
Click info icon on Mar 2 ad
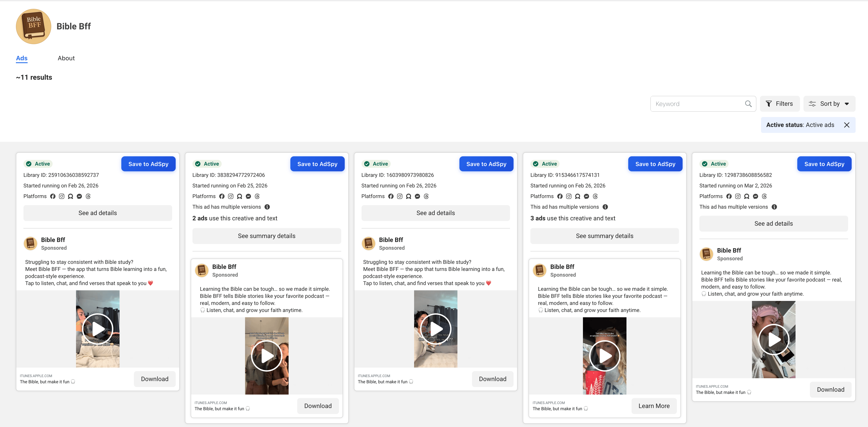tap(774, 207)
